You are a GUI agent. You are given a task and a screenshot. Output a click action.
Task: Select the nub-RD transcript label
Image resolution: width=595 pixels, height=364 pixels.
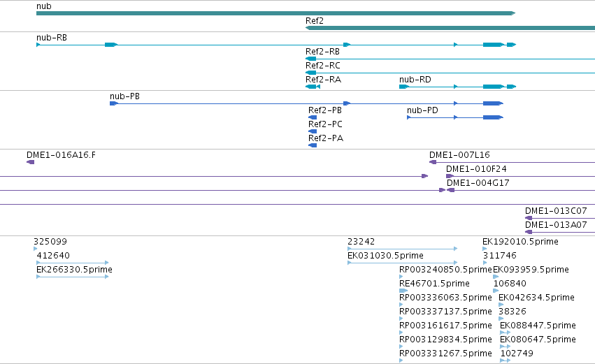coord(415,80)
